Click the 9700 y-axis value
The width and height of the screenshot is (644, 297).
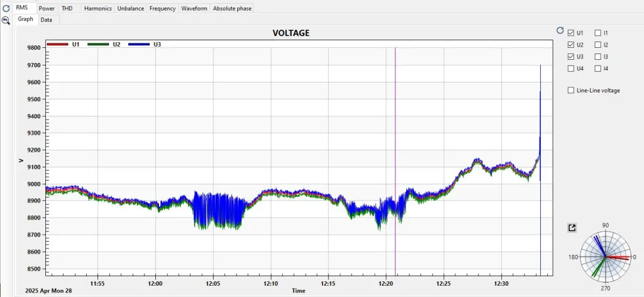click(x=34, y=65)
